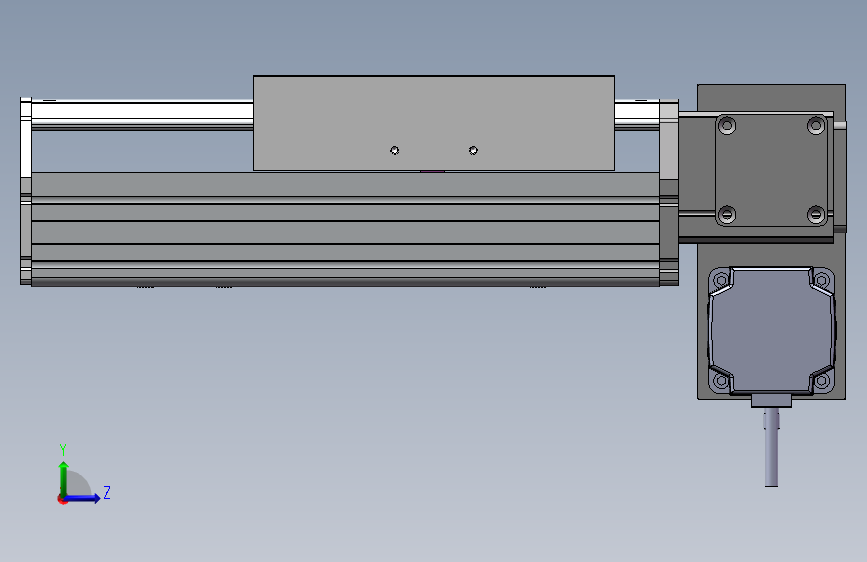Screen dimensions: 867x562
Task: Pick the motor's bottom-left mounting screw
Action: 721,381
